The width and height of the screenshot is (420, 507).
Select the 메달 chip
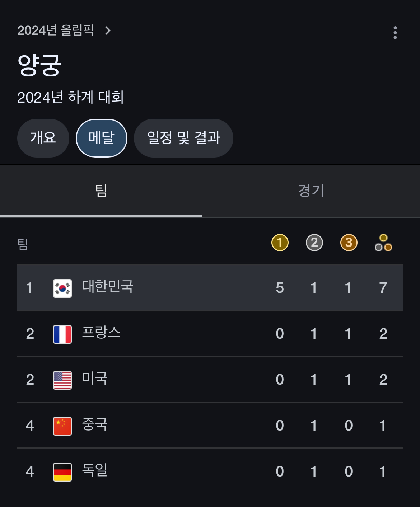pos(102,138)
